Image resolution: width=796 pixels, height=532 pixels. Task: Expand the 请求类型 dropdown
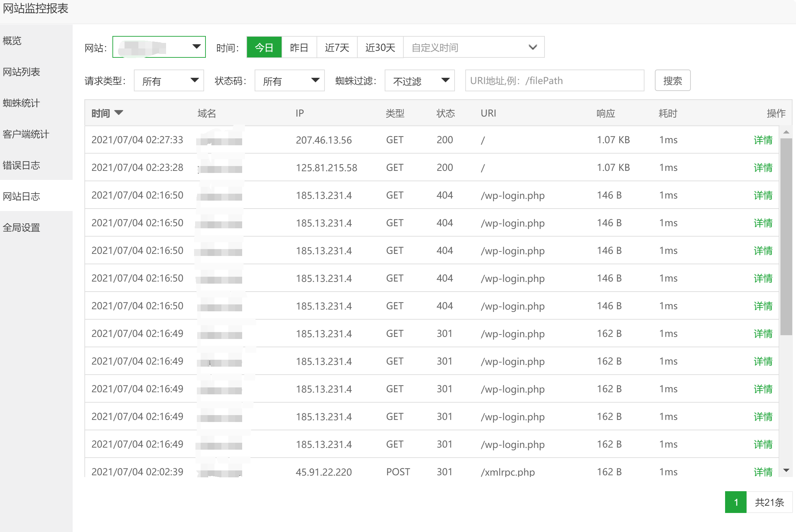[x=169, y=81]
